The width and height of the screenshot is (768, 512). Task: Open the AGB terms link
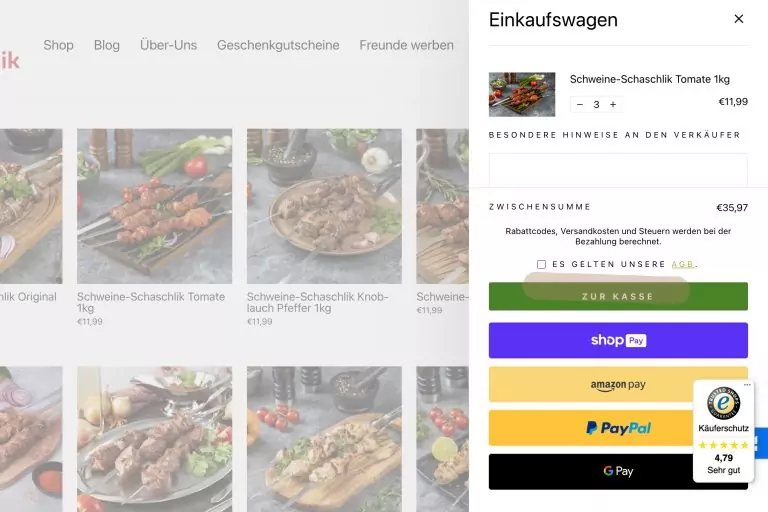tap(683, 265)
